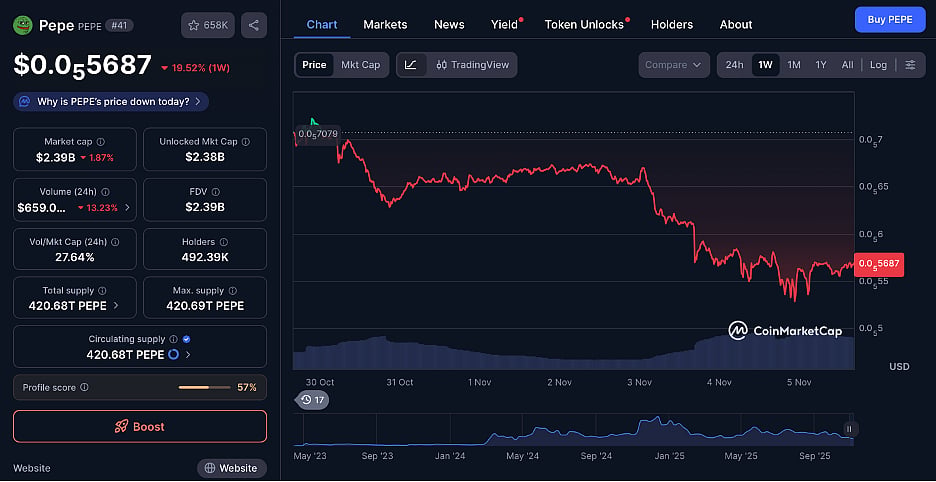Click the overview mini chart timeline
This screenshot has width=936, height=482.
tap(573, 430)
